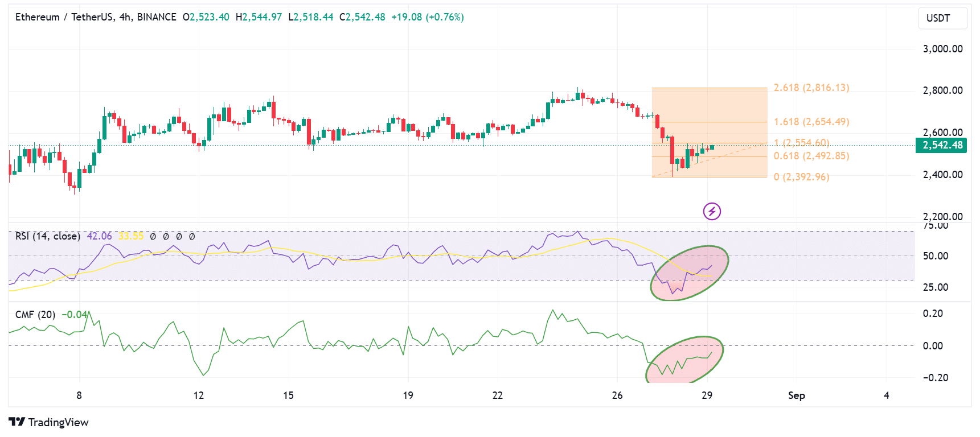Click the 29 date label on time axis
980x437 pixels.
click(x=707, y=395)
